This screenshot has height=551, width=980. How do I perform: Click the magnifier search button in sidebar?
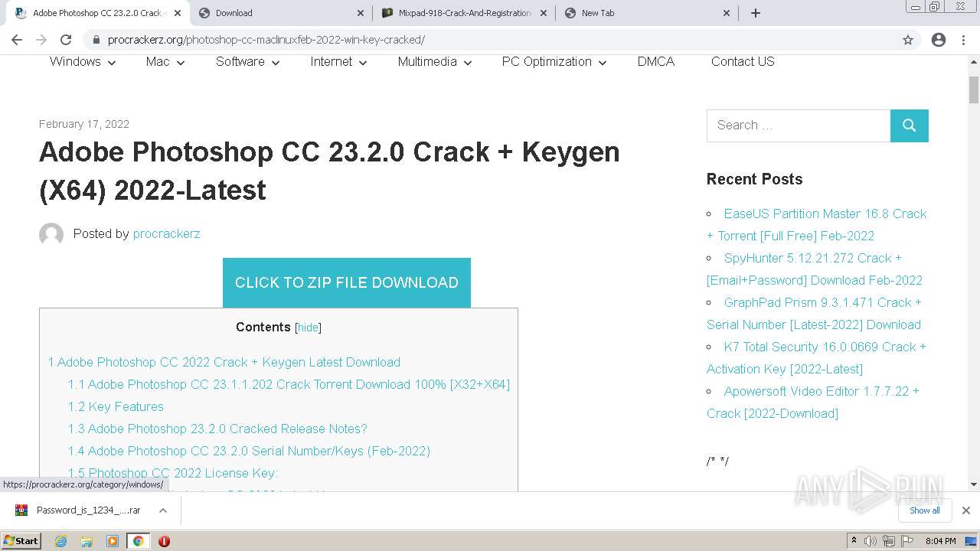[910, 126]
